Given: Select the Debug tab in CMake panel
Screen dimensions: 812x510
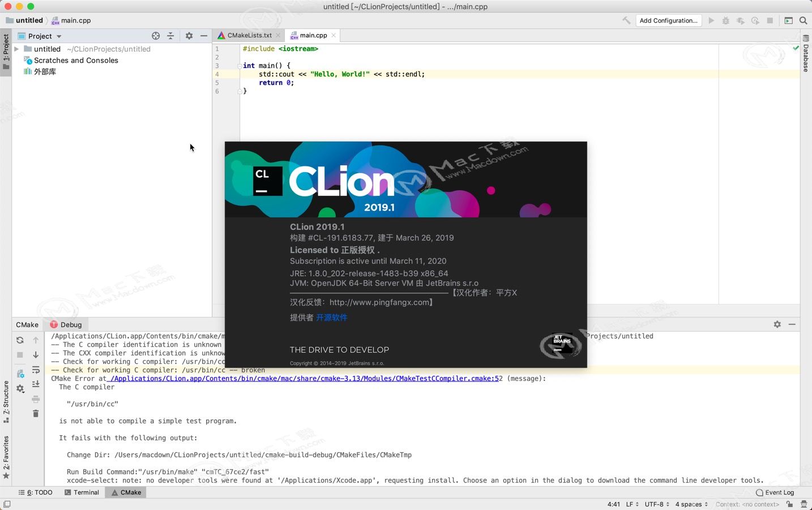Looking at the screenshot, I should (66, 324).
